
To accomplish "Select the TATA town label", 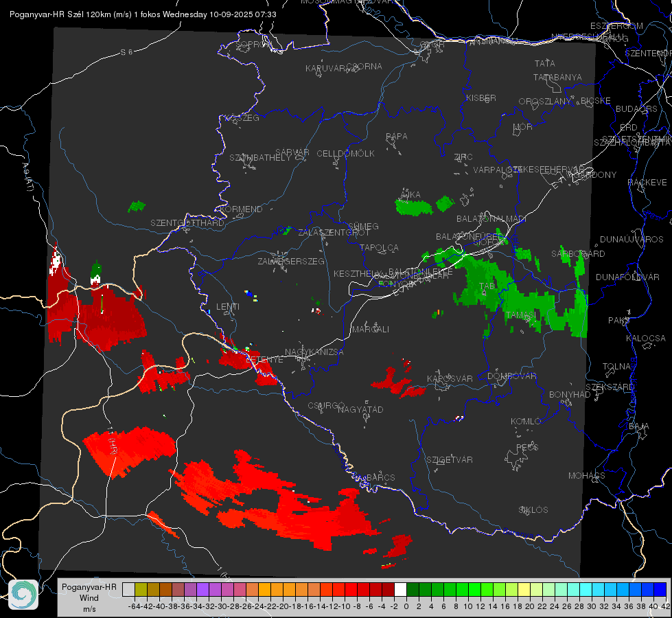I will click(x=545, y=63).
